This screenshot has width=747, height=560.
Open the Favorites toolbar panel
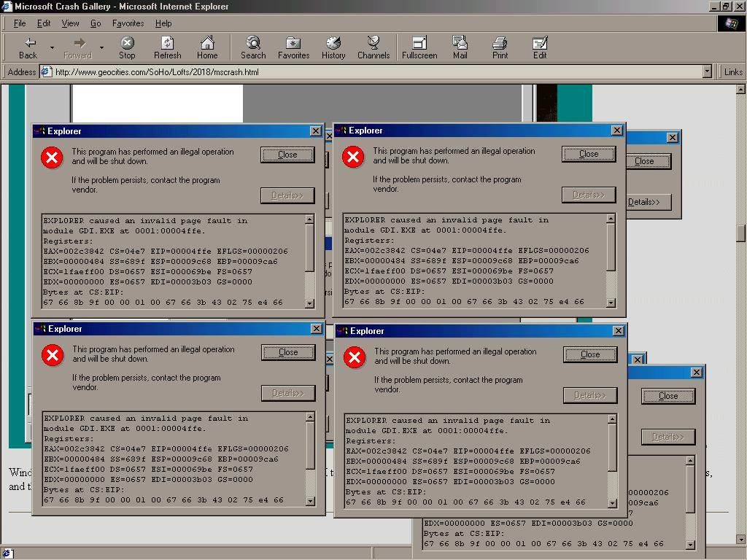point(293,47)
